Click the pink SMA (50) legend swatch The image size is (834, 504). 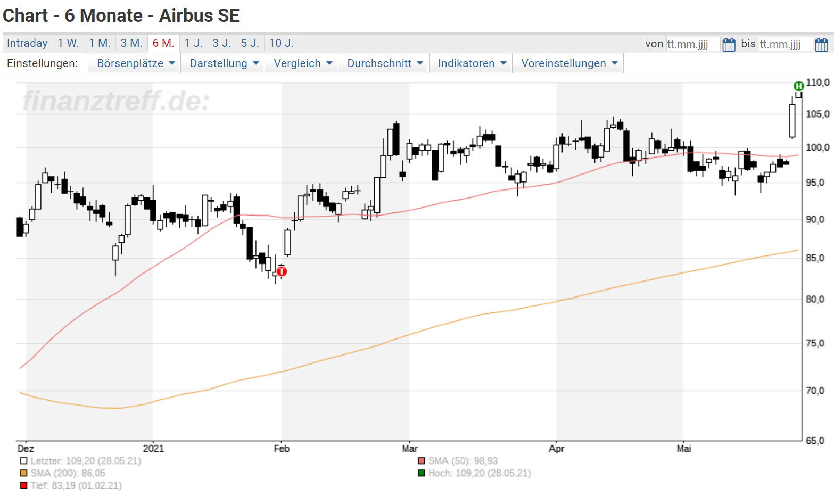(x=422, y=461)
